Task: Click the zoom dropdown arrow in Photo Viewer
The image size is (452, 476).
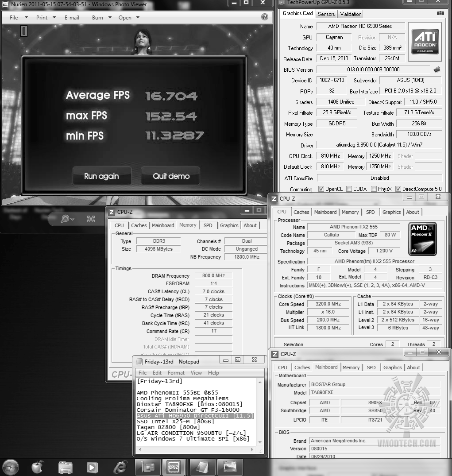Action: pyautogui.click(x=72, y=219)
